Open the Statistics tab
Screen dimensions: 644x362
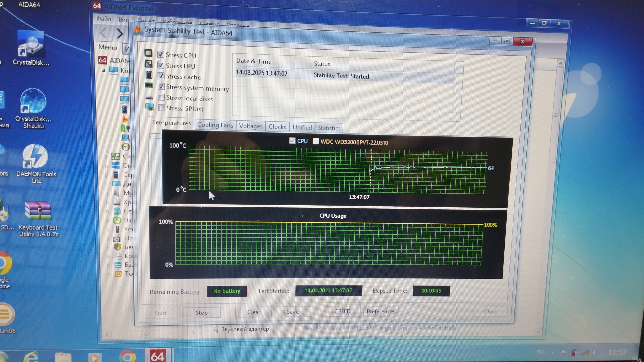coord(329,128)
